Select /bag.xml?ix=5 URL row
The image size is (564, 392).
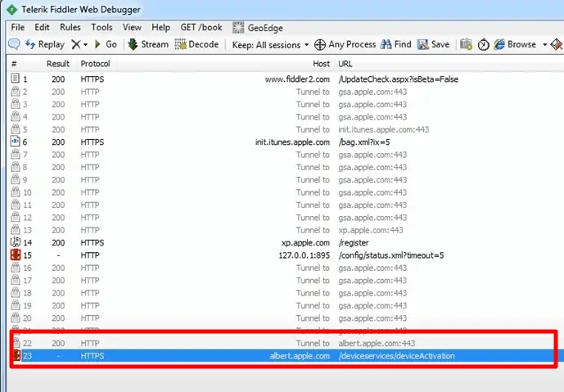tap(364, 142)
